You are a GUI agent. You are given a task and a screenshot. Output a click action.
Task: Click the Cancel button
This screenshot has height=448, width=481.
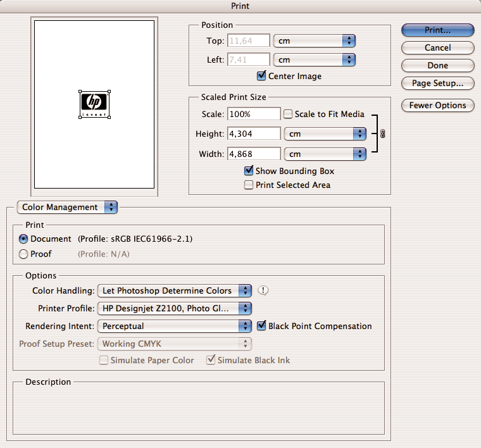(438, 48)
